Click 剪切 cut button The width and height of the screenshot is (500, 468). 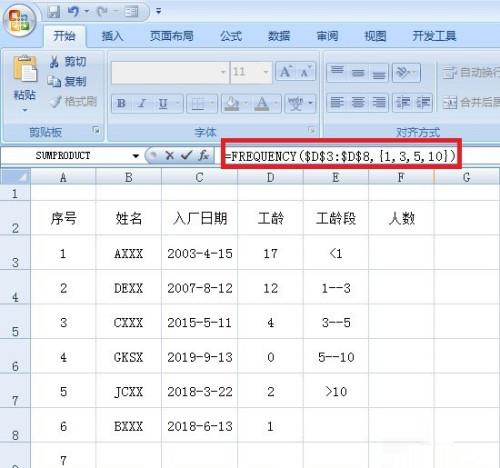[68, 62]
